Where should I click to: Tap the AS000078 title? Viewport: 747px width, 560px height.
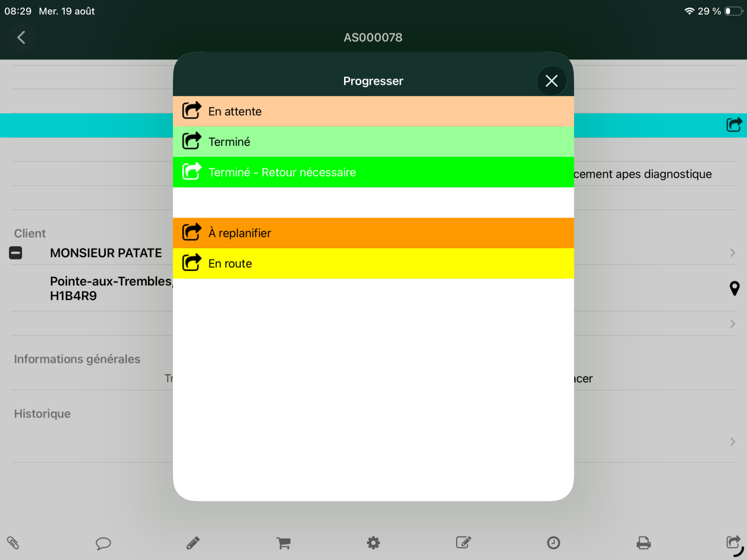pyautogui.click(x=373, y=37)
